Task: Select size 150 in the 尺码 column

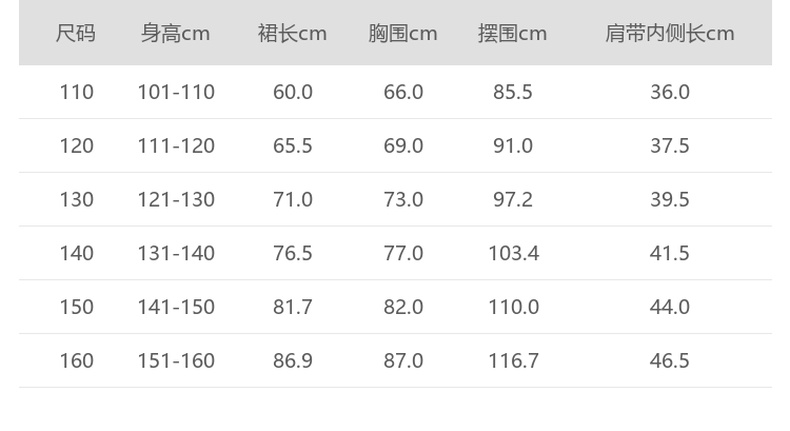Action: (x=76, y=307)
